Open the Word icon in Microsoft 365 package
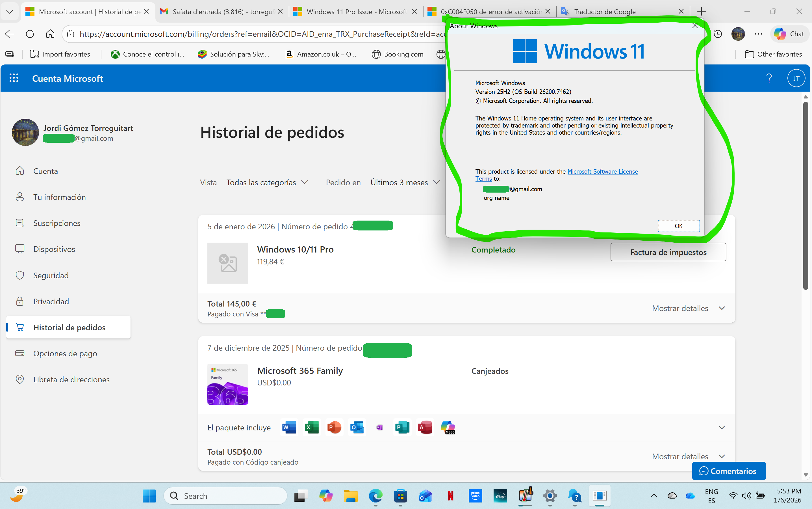The width and height of the screenshot is (812, 509). click(x=289, y=428)
